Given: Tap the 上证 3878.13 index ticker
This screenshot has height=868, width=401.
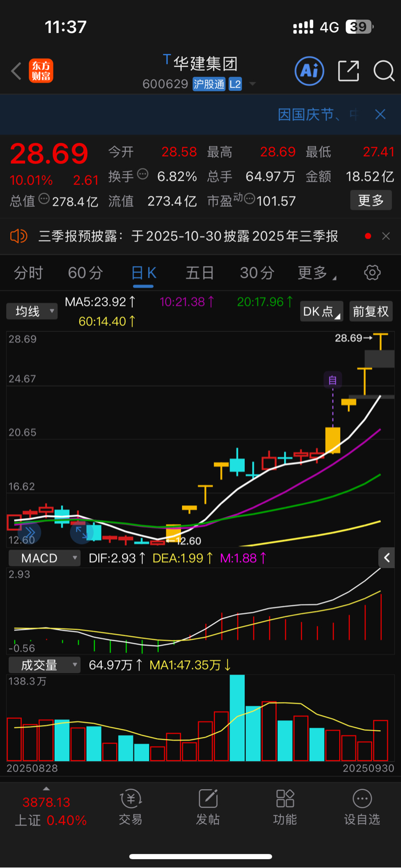Looking at the screenshot, I should (x=50, y=811).
